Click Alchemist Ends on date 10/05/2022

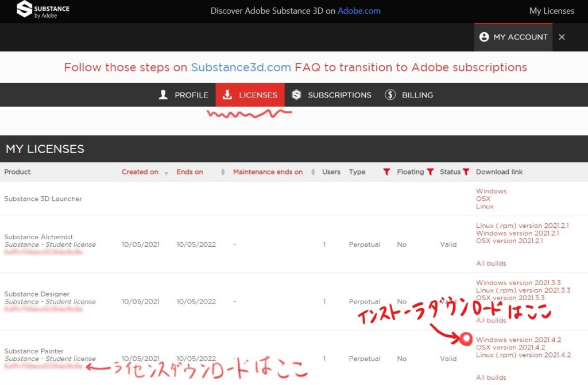196,244
